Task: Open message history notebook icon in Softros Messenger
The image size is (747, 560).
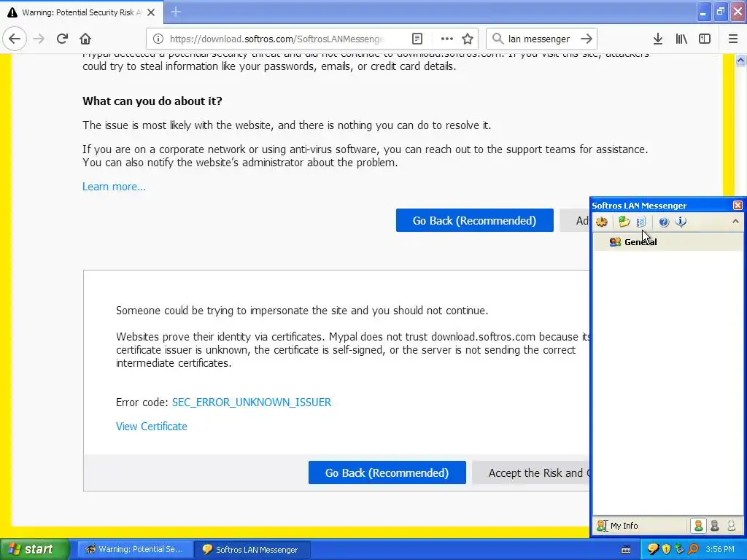Action: 641,222
